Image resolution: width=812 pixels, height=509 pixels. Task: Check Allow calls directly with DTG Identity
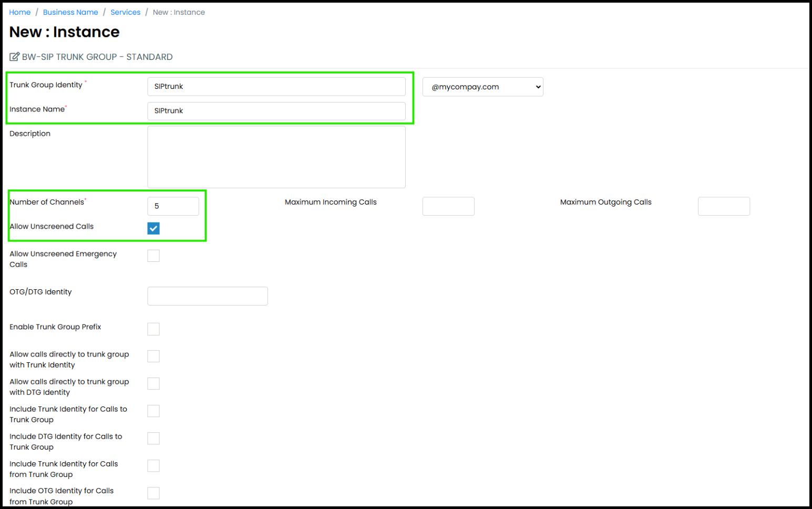[x=153, y=384]
